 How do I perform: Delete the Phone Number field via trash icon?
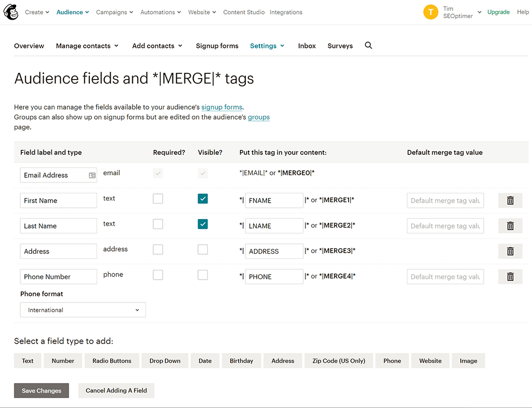[510, 277]
